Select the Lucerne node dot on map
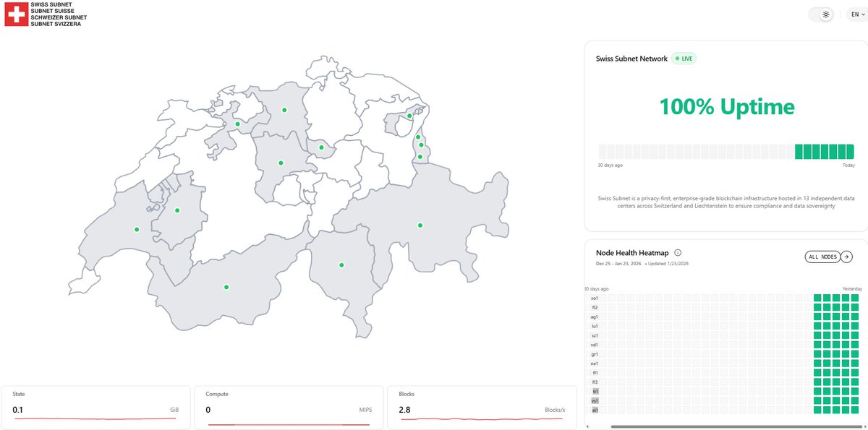 tap(281, 163)
